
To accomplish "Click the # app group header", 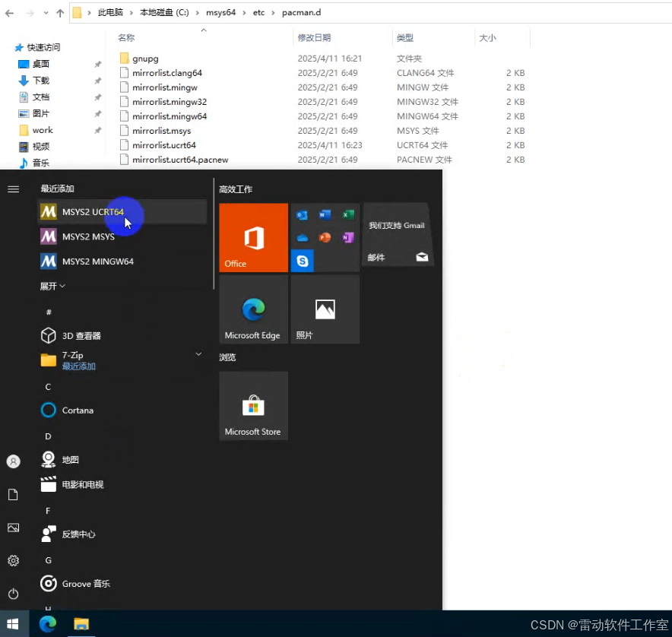I will pos(49,312).
